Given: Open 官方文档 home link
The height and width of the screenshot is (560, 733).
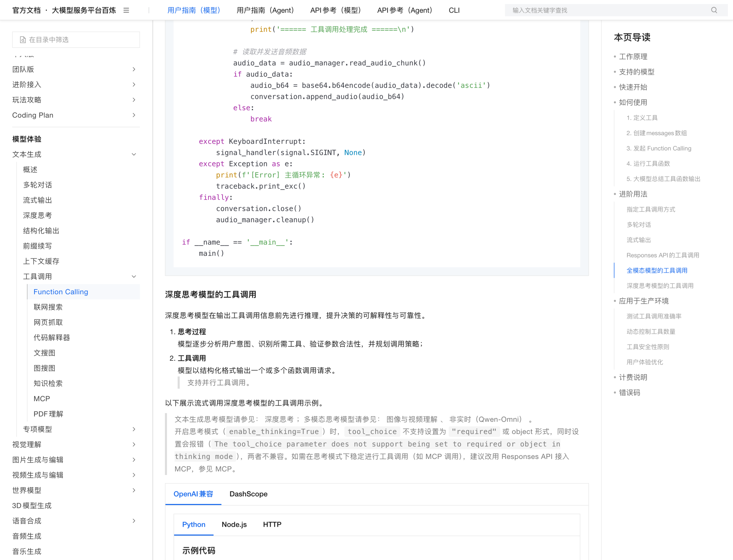Looking at the screenshot, I should (26, 10).
